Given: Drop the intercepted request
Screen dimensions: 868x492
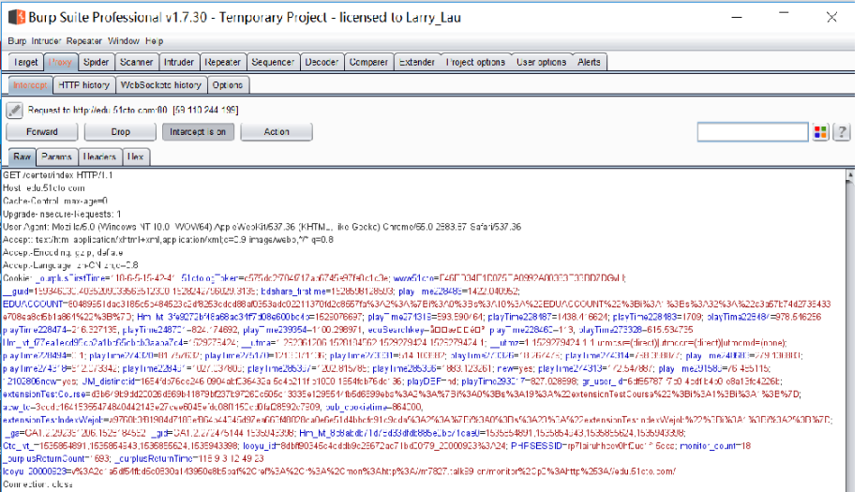Looking at the screenshot, I should (120, 132).
